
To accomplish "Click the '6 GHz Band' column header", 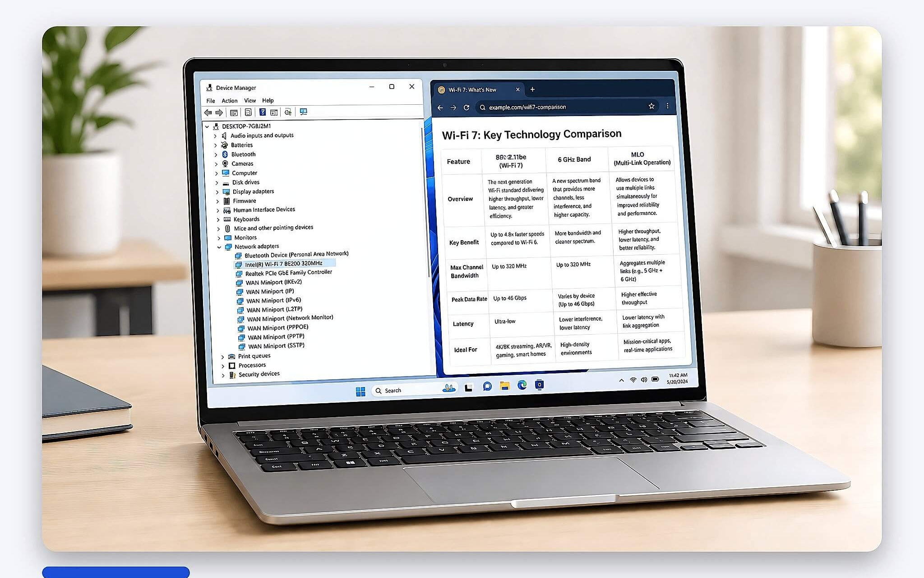I will 574,159.
